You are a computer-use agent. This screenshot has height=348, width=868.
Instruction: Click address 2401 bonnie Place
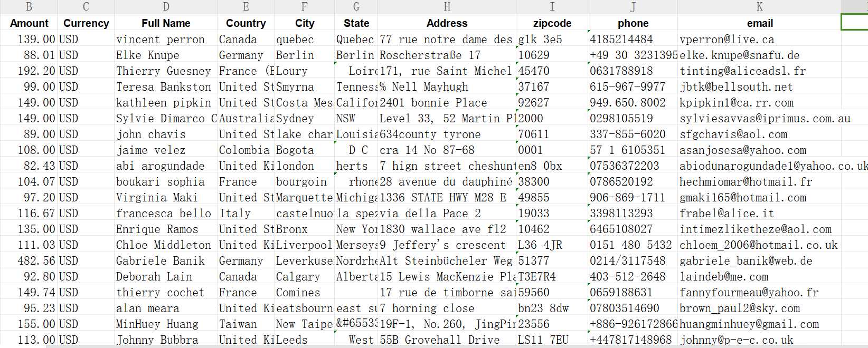(x=447, y=102)
